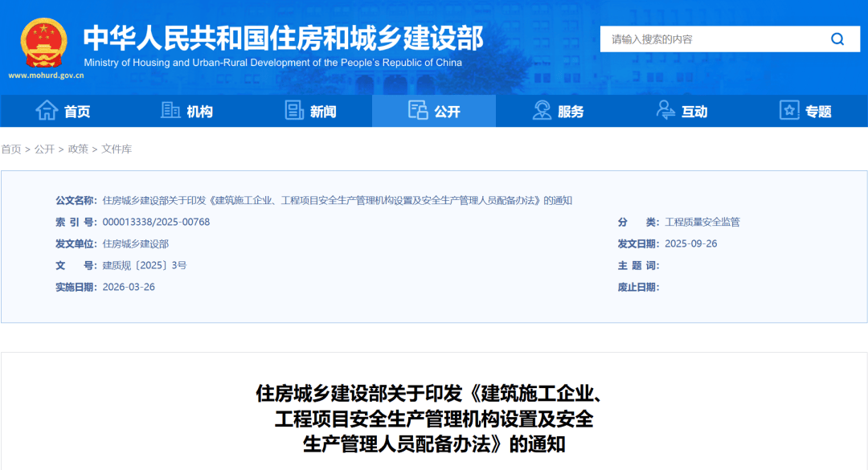
Task: Click the newspaper icon beside 新闻
Action: point(294,111)
